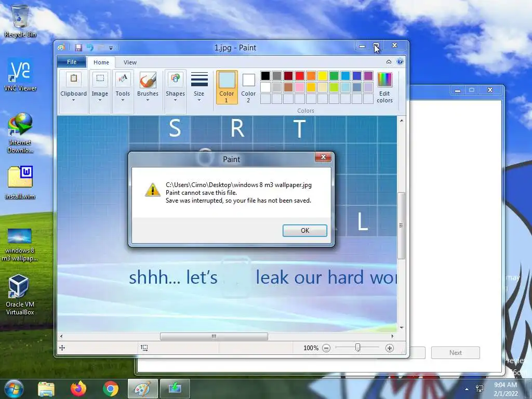Pick the red color swatch
The height and width of the screenshot is (399, 532).
pyautogui.click(x=300, y=76)
